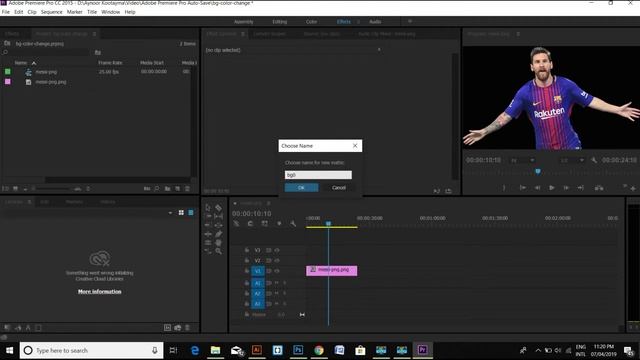Step forward one frame in Program monitor
This screenshot has width=640, height=360.
[x=566, y=187]
